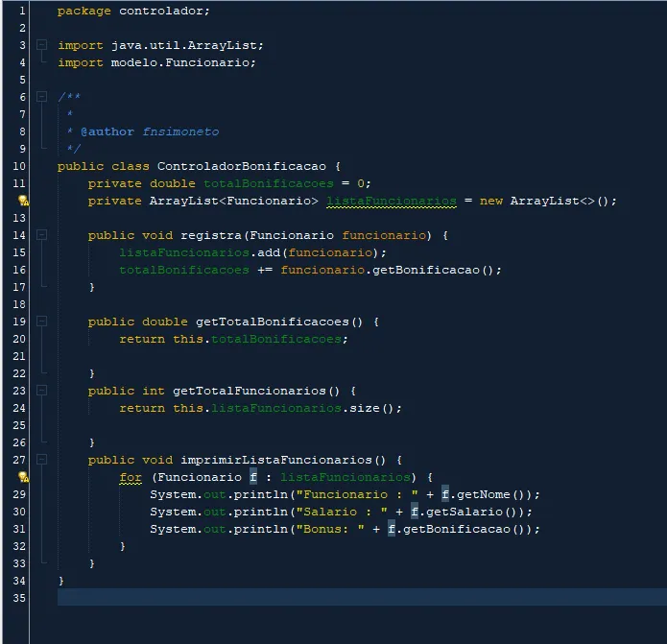Click the underlined for keyword
Viewport: 667px width, 644px height.
tap(131, 477)
